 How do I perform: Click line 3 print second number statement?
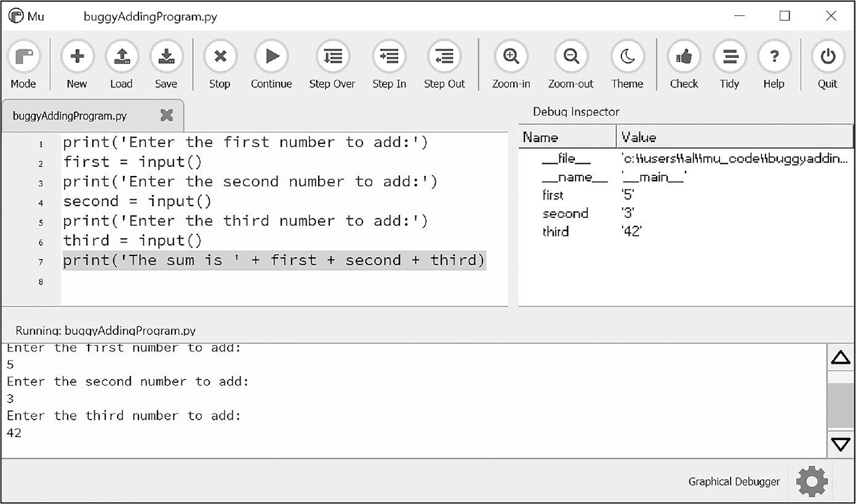pyautogui.click(x=250, y=182)
